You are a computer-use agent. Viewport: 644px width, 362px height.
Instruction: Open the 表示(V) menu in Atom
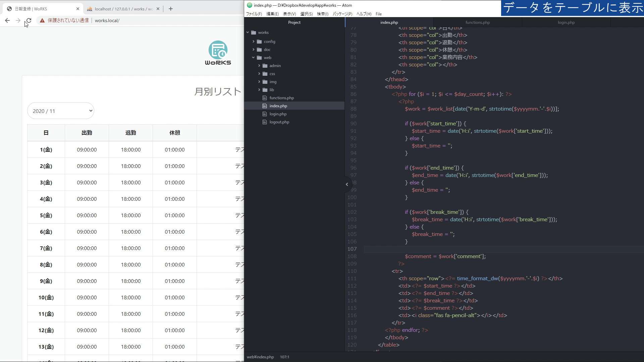tap(289, 14)
